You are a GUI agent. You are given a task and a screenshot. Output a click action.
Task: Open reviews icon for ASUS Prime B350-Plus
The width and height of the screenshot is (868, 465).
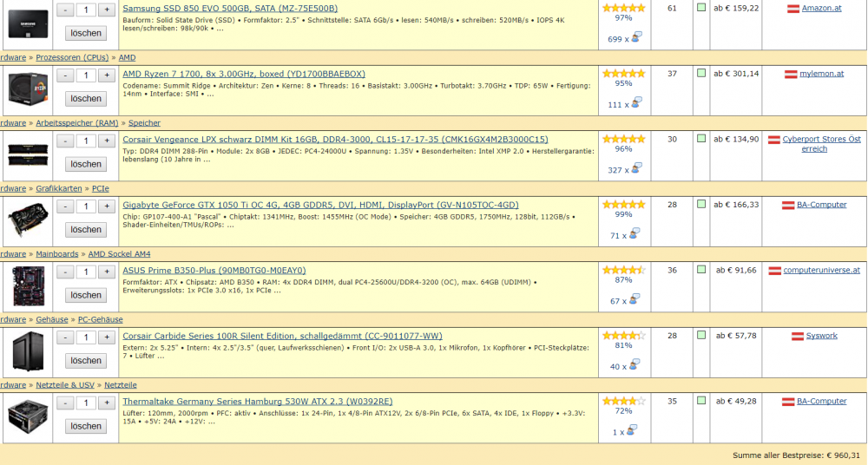(x=635, y=299)
